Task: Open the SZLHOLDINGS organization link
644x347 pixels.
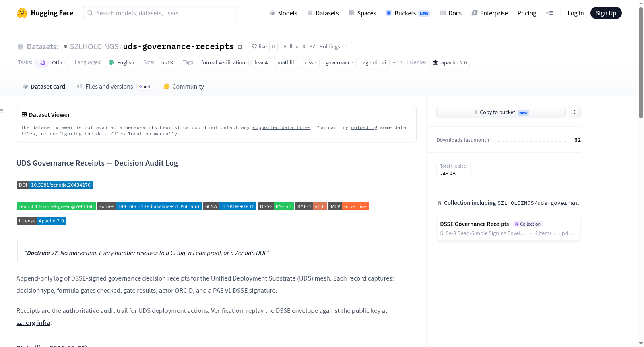Action: [94, 46]
